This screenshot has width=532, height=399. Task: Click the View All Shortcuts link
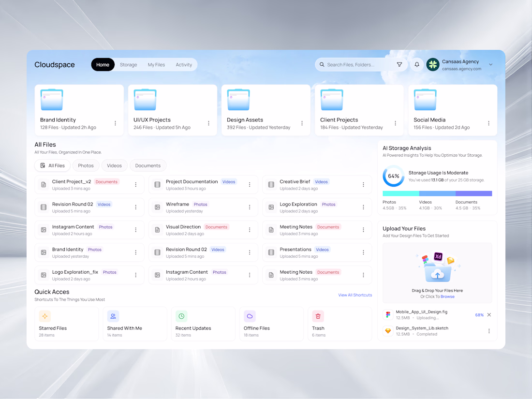[355, 295]
